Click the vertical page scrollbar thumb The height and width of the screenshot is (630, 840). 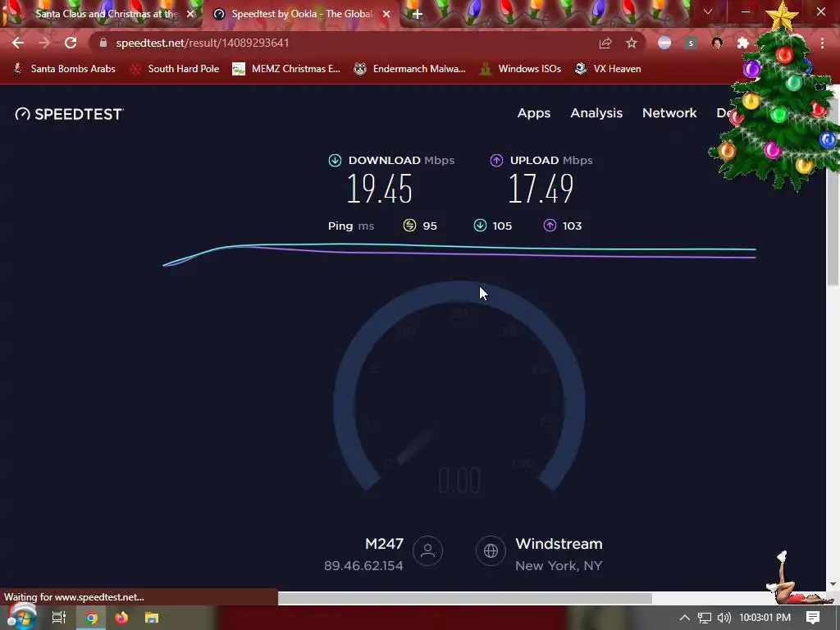click(x=833, y=185)
